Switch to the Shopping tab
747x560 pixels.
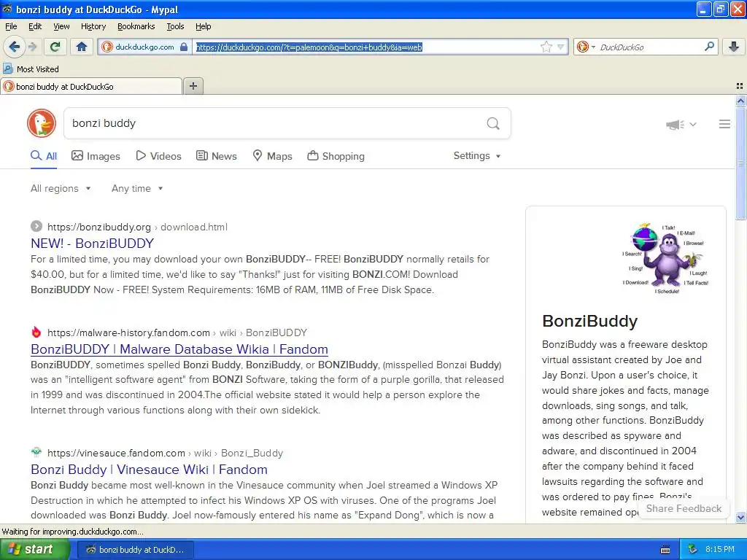336,156
